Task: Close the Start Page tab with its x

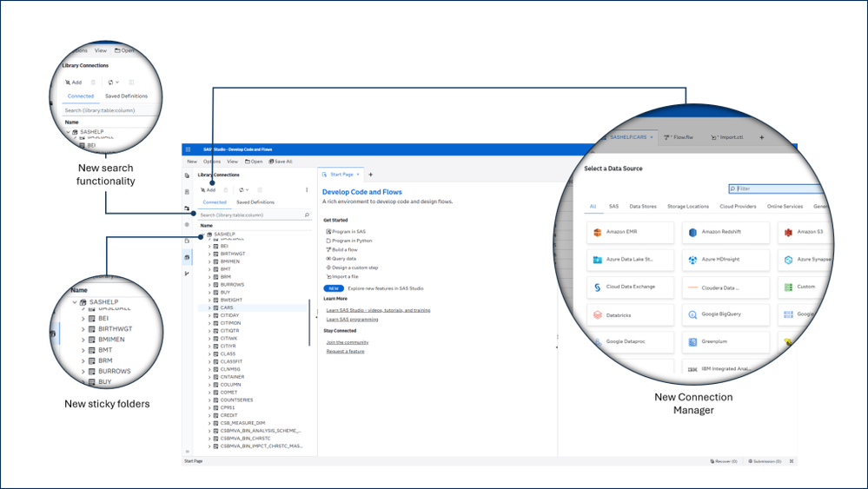Action: click(358, 175)
